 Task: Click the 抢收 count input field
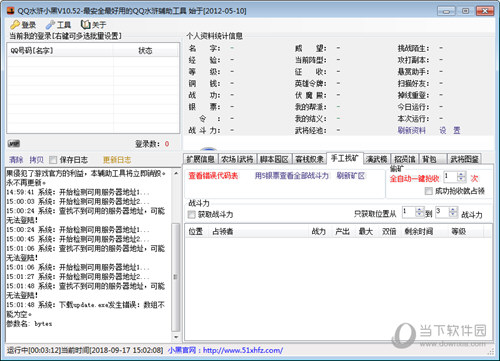pyautogui.click(x=451, y=177)
